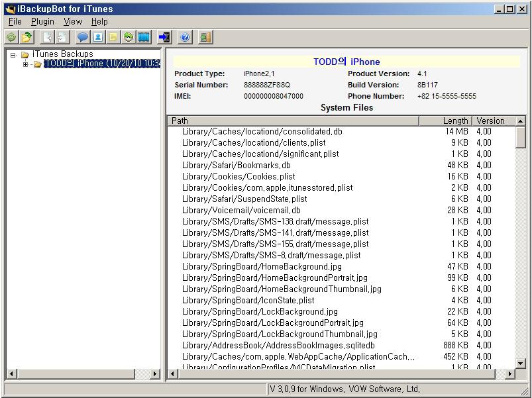The width and height of the screenshot is (532, 398).
Task: Sort files by Length column header
Action: pos(445,121)
